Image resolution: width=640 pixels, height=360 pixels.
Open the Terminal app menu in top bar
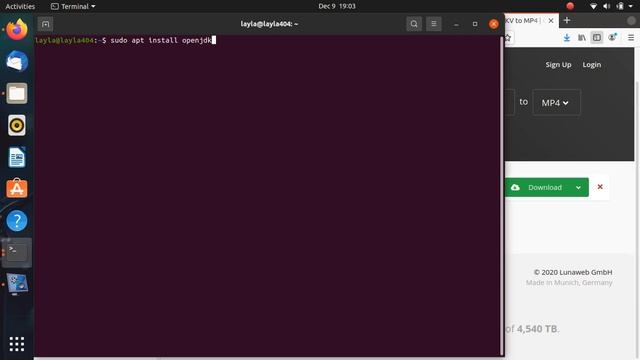[73, 6]
